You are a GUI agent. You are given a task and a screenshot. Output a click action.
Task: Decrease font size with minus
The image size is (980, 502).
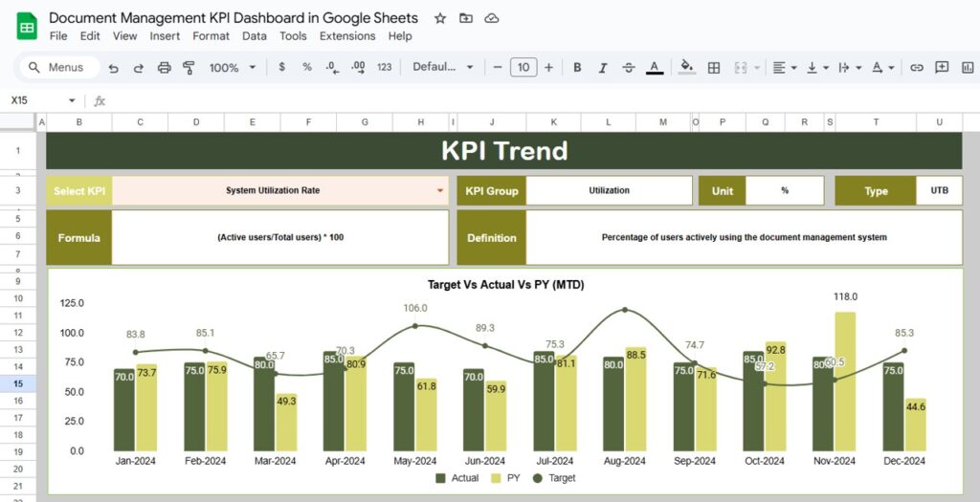pyautogui.click(x=498, y=68)
